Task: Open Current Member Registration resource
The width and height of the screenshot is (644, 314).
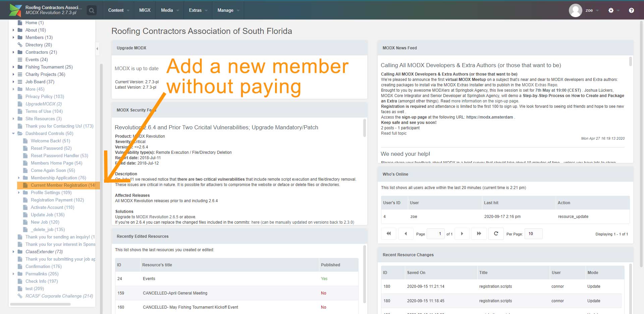Action: 63,185
